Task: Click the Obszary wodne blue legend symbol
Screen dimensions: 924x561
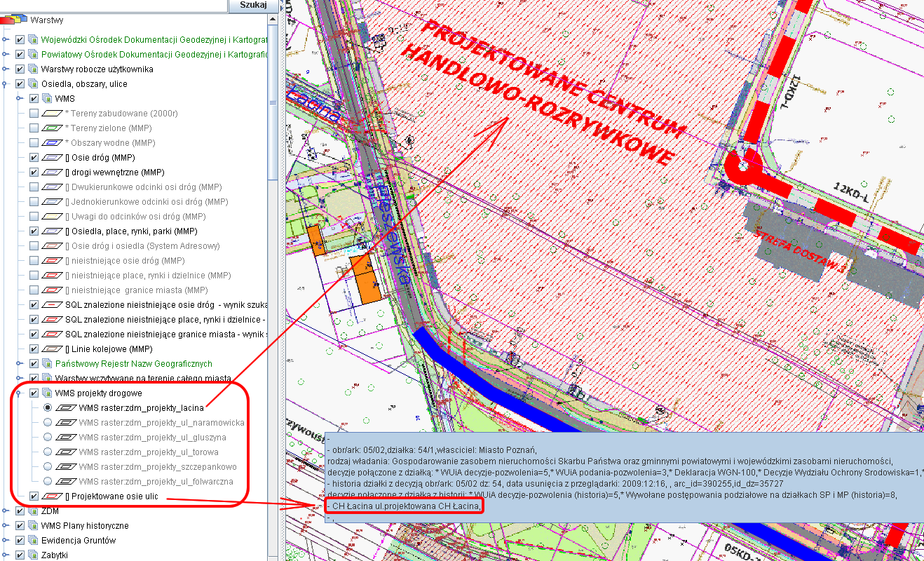Action: coord(53,143)
